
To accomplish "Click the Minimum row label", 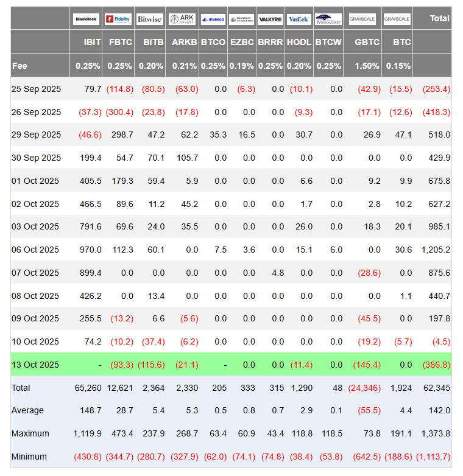I will tap(29, 457).
